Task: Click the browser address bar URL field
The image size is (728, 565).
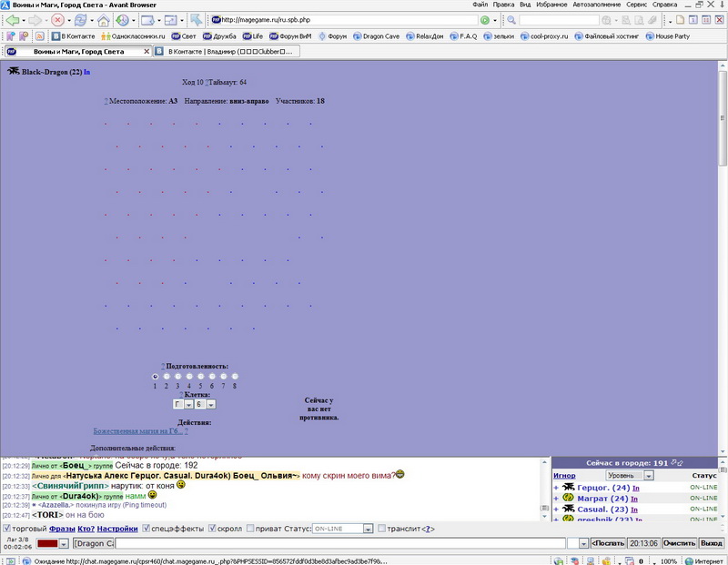Action: [x=344, y=20]
